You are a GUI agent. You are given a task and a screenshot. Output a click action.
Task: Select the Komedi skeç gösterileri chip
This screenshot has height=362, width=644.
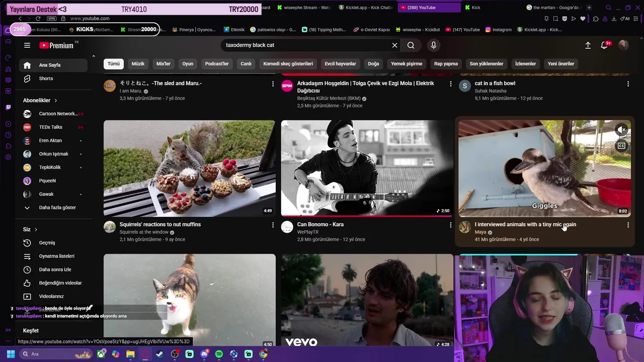(288, 64)
